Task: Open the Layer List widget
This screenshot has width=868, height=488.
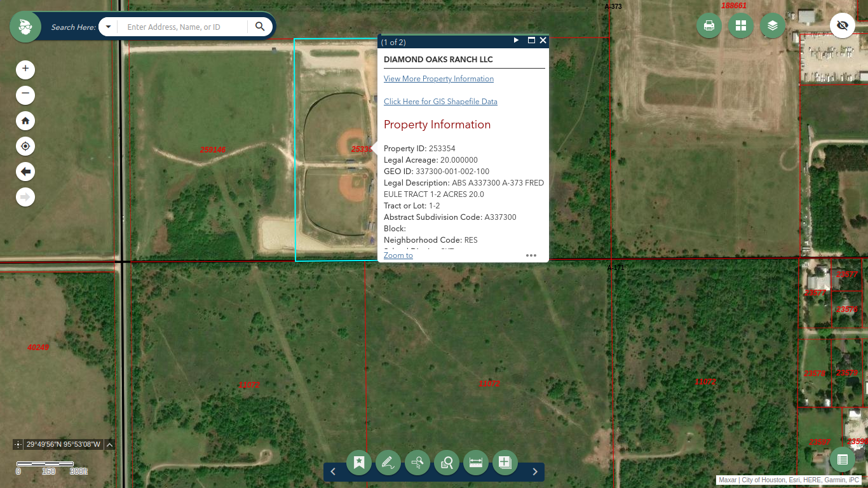Action: coord(773,25)
